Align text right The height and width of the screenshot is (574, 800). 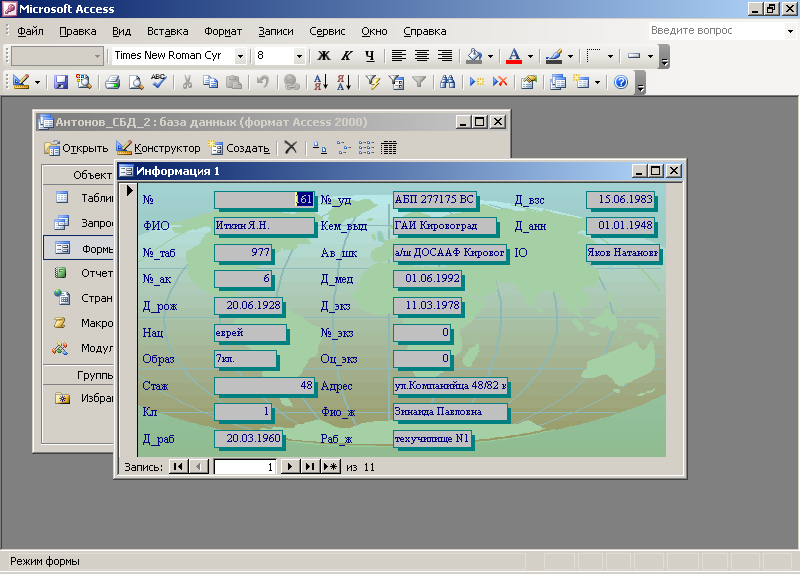tap(445, 56)
